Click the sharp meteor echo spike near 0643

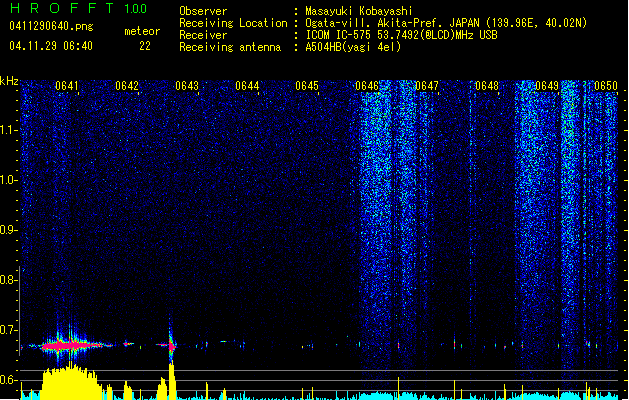click(x=172, y=344)
